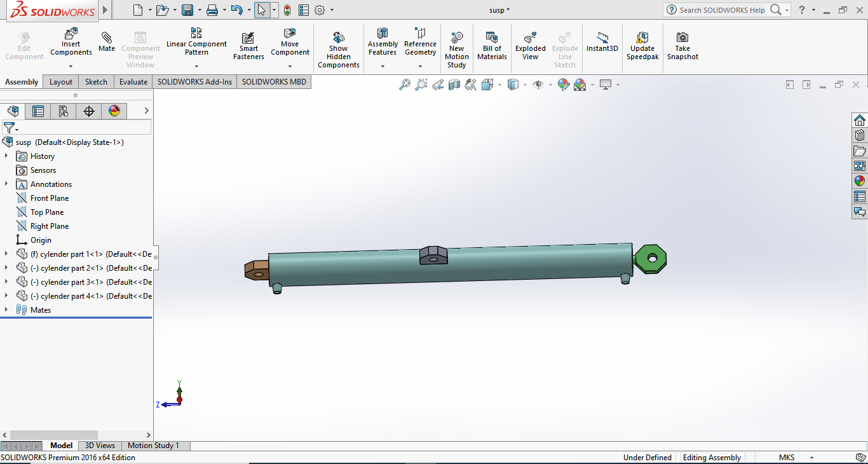Image resolution: width=868 pixels, height=464 pixels.
Task: Create an Exploded View
Action: click(530, 44)
